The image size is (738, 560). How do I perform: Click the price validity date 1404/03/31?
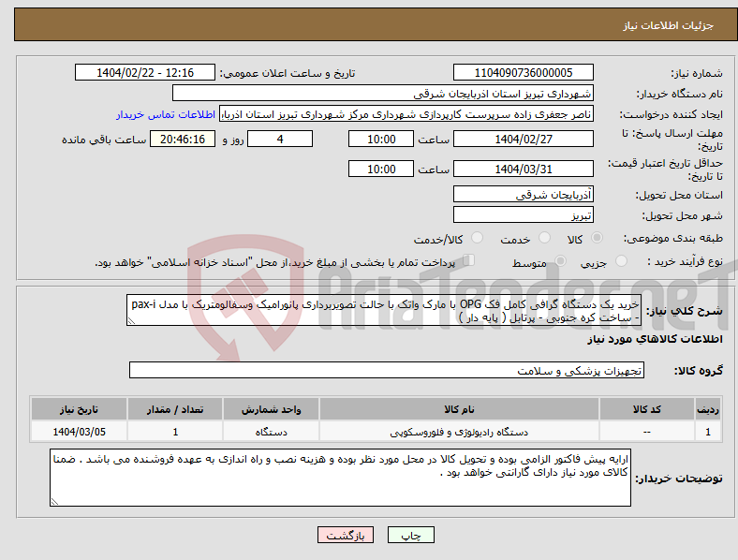pos(523,169)
